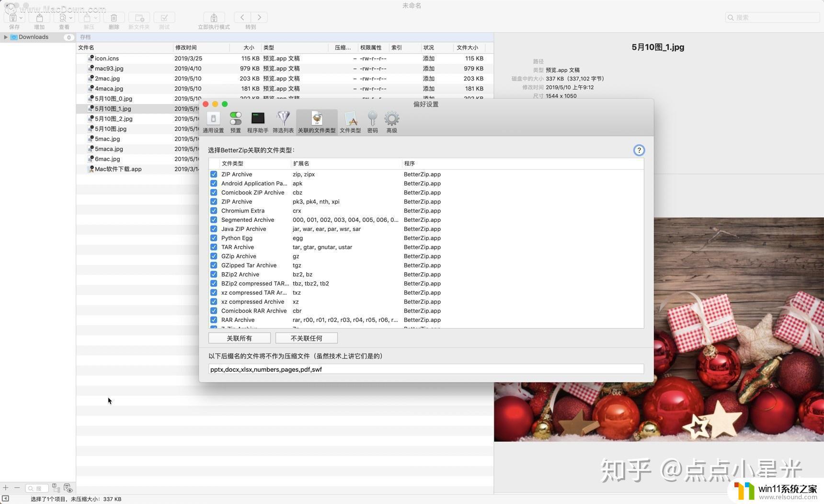Collapse sidebar with bottom-left panel icon

click(x=5, y=499)
